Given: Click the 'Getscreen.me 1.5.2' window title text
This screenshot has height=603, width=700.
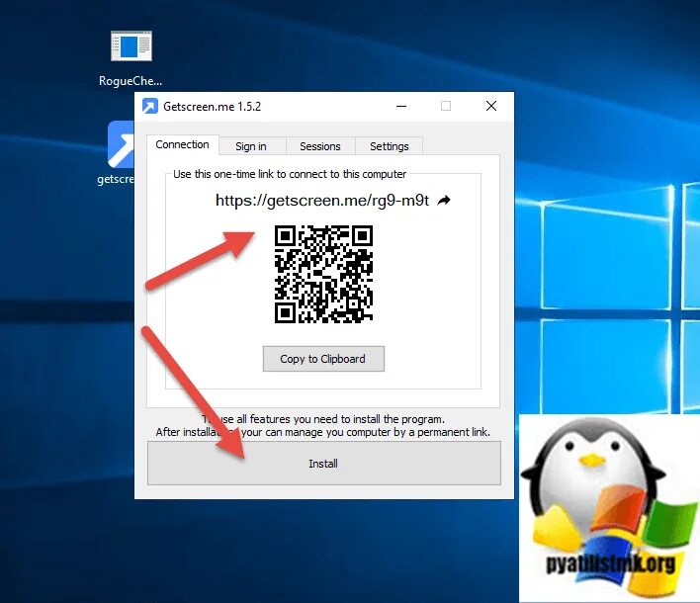Looking at the screenshot, I should click(x=212, y=107).
